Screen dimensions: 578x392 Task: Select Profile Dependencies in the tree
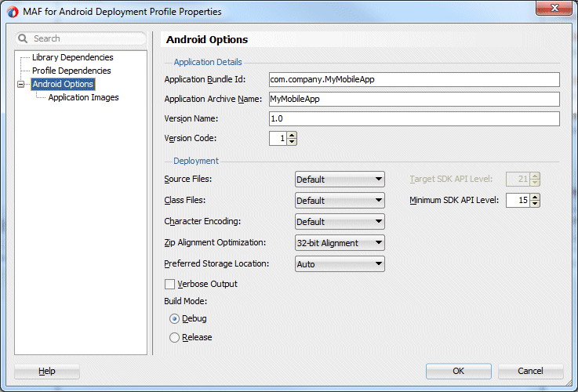coord(71,71)
